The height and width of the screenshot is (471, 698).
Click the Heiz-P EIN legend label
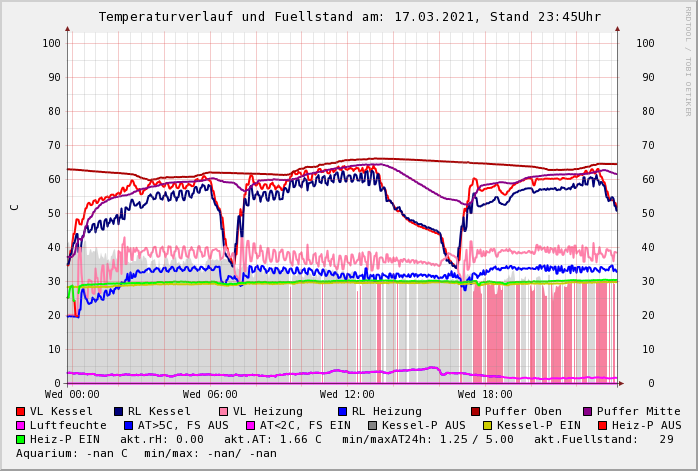point(65,439)
